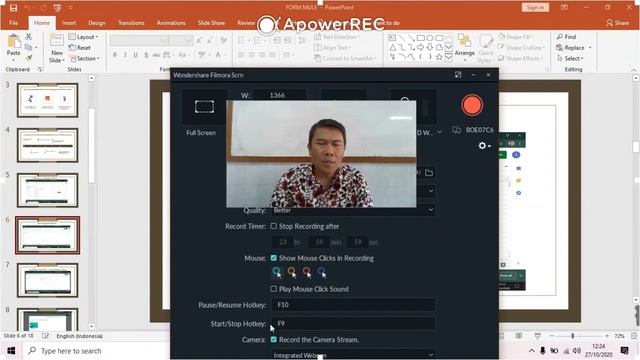This screenshot has height=360, width=640.
Task: Choose the red mouse click color cursor
Action: point(307,272)
